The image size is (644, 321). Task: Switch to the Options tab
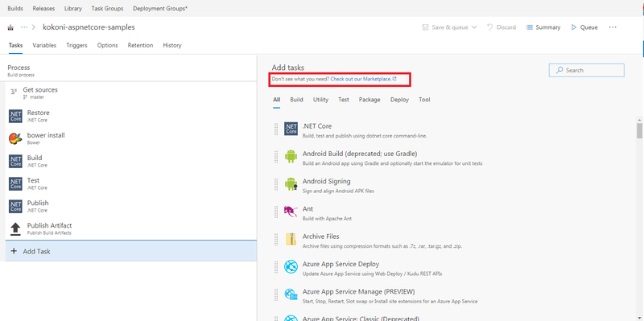(108, 45)
